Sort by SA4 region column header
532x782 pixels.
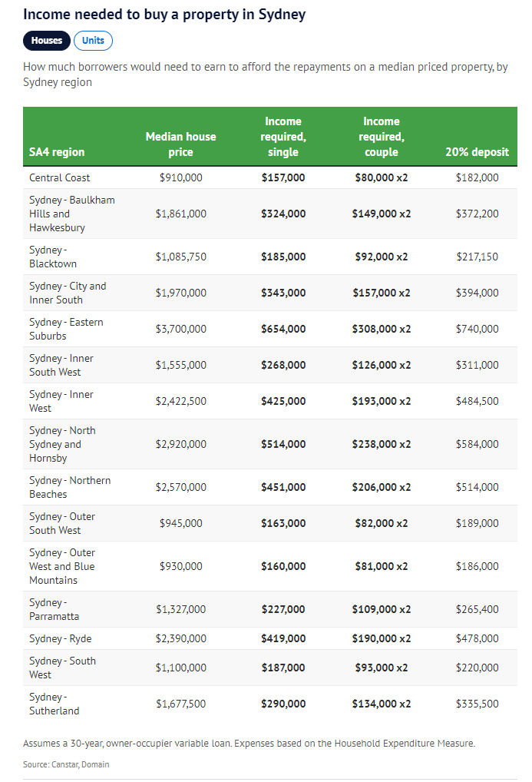coord(57,152)
